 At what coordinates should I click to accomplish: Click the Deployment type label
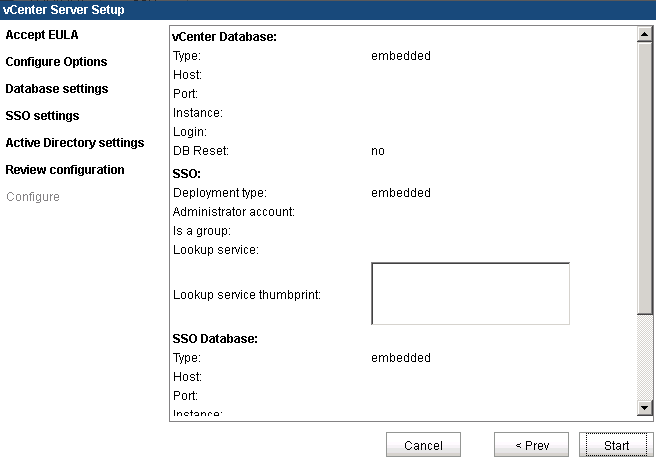coord(220,193)
